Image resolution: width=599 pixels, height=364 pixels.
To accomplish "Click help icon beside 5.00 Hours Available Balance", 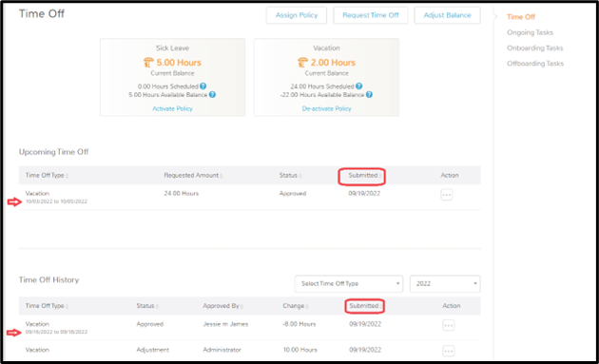I will [212, 94].
